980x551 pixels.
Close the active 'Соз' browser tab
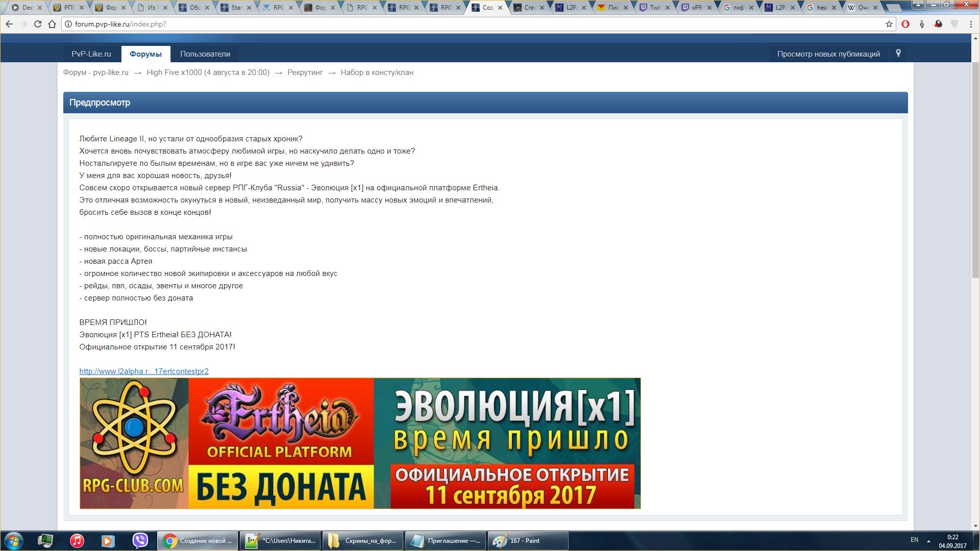click(500, 8)
